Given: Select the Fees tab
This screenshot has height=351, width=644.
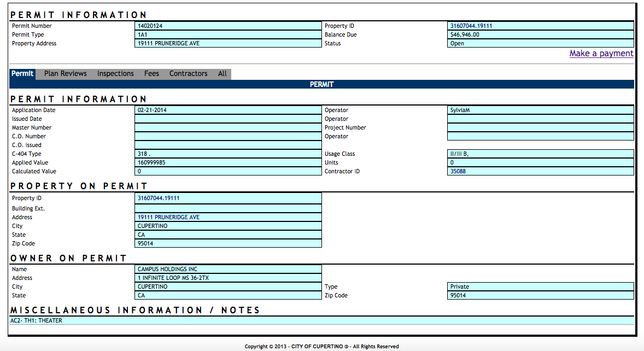Looking at the screenshot, I should pos(151,73).
